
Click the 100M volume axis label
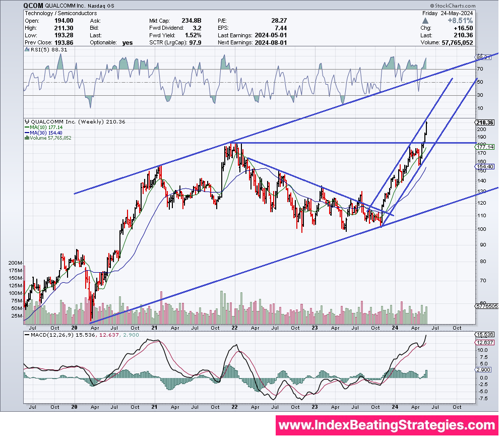15,293
